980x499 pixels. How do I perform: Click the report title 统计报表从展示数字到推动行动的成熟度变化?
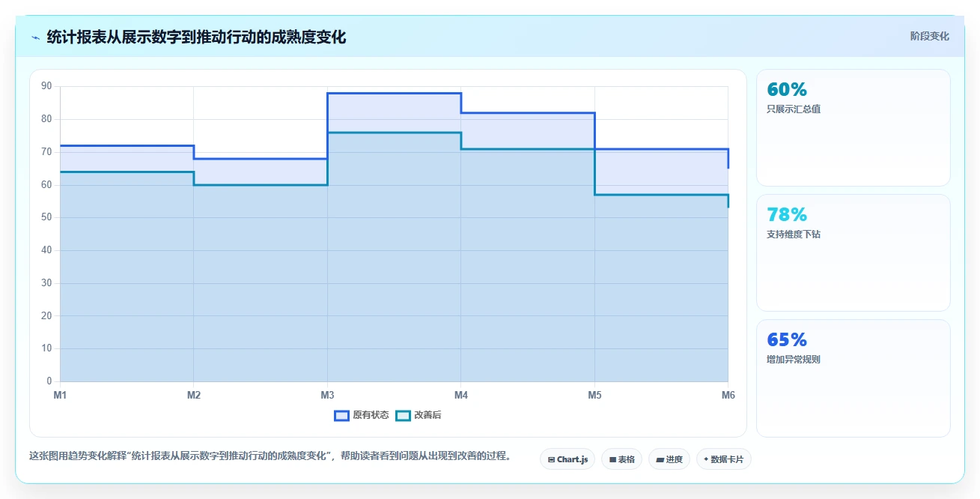coord(196,37)
